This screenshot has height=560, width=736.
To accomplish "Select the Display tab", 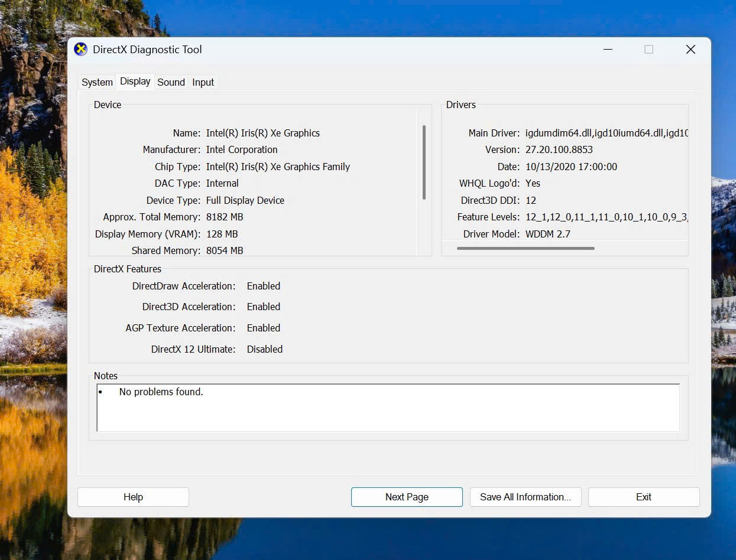I will (135, 82).
